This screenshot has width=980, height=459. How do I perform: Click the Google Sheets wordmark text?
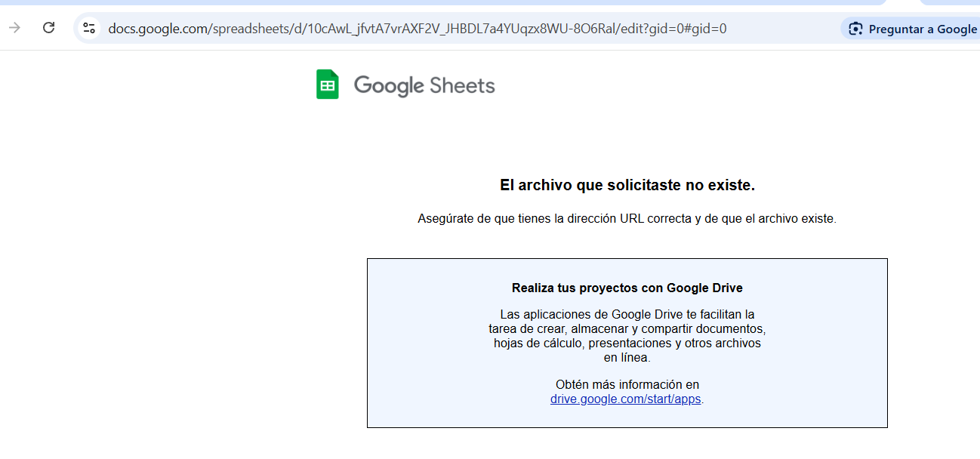[424, 85]
